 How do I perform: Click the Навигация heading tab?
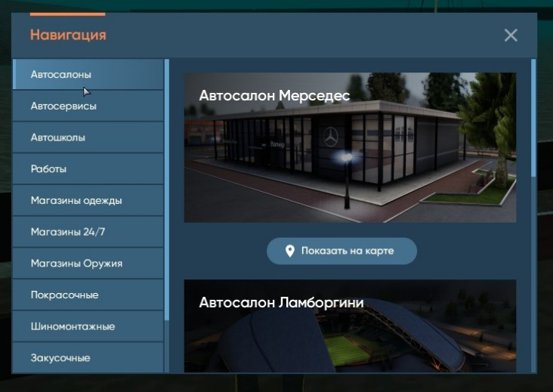point(68,35)
